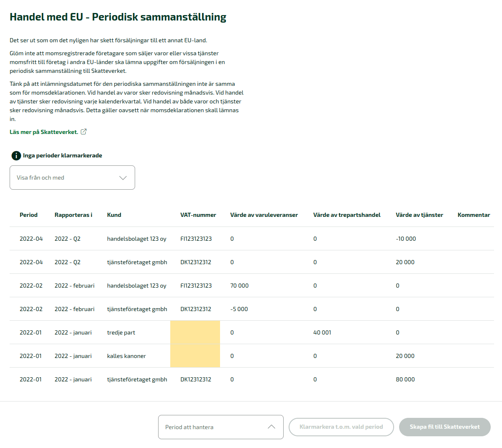
Task: Click the heading Handel med EU - Periodisk sammanställning
Action: tap(118, 17)
